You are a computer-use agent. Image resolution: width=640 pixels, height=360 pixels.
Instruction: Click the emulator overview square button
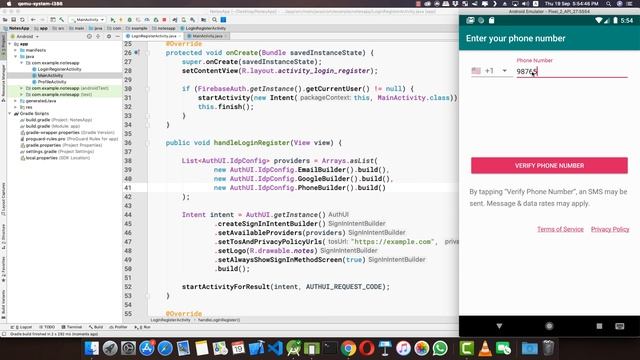tap(599, 326)
